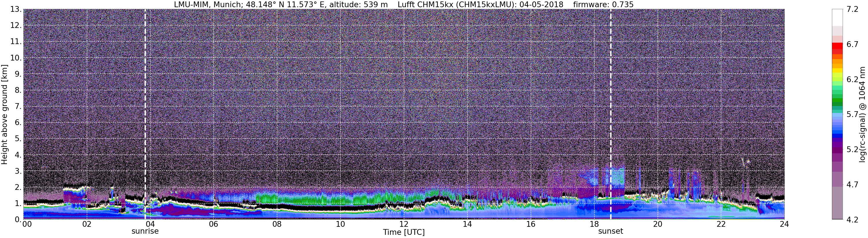Click the x-axis tick label '20'
This screenshot has width=868, height=238.
click(x=657, y=224)
